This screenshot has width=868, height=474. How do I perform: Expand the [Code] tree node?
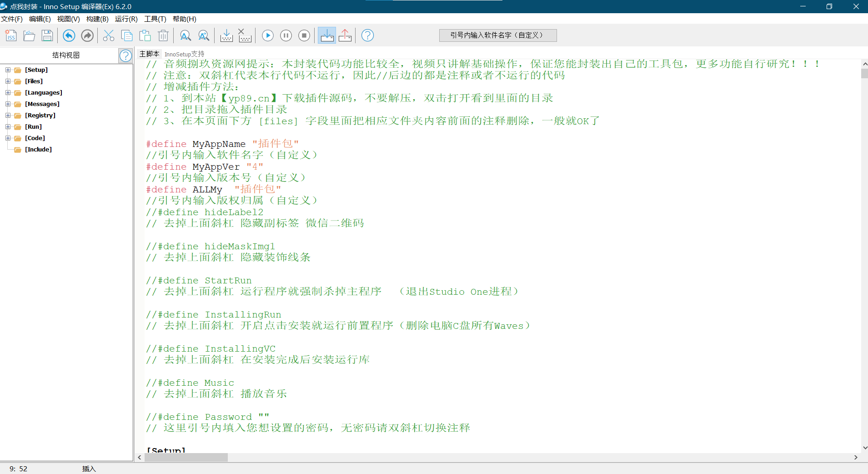click(8, 138)
